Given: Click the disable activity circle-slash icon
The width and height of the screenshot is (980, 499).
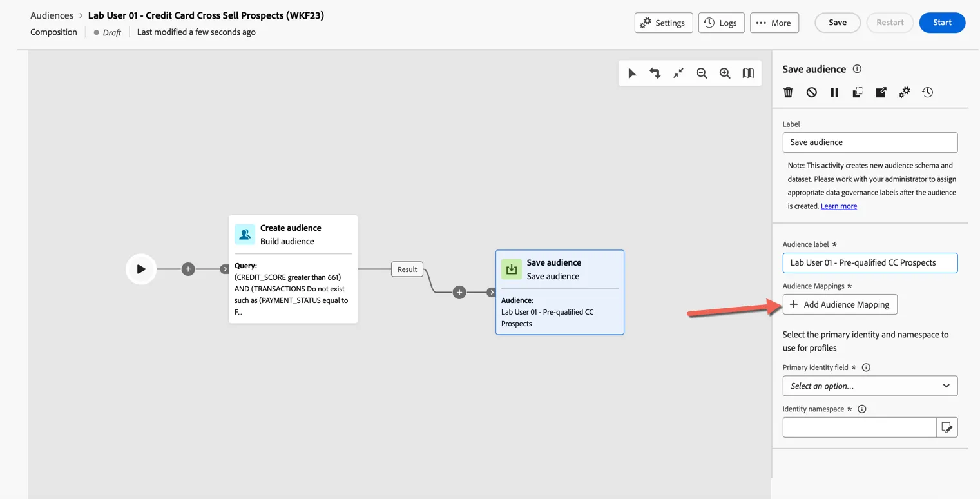Looking at the screenshot, I should pyautogui.click(x=811, y=92).
